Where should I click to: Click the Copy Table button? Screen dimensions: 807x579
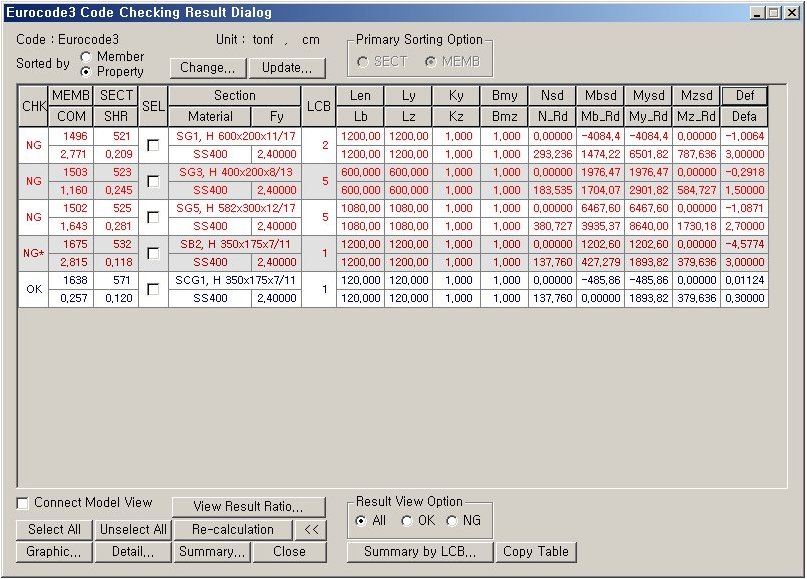[x=536, y=552]
